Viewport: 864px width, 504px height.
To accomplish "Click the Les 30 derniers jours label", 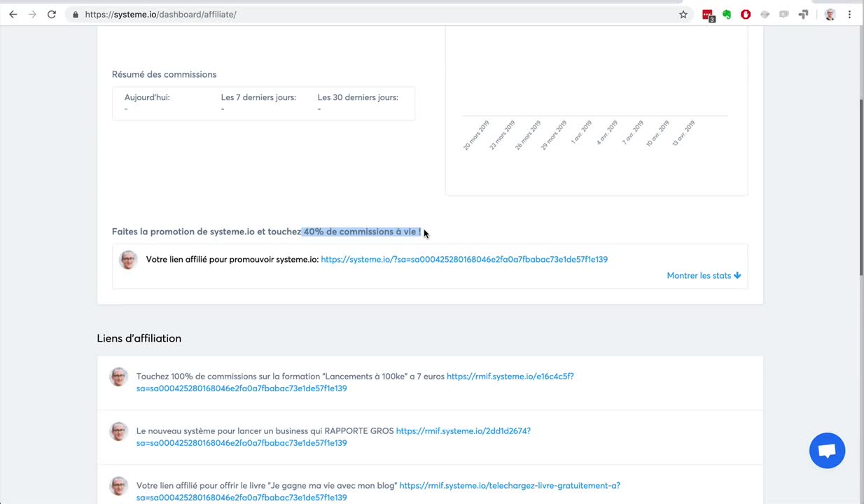I will [358, 97].
